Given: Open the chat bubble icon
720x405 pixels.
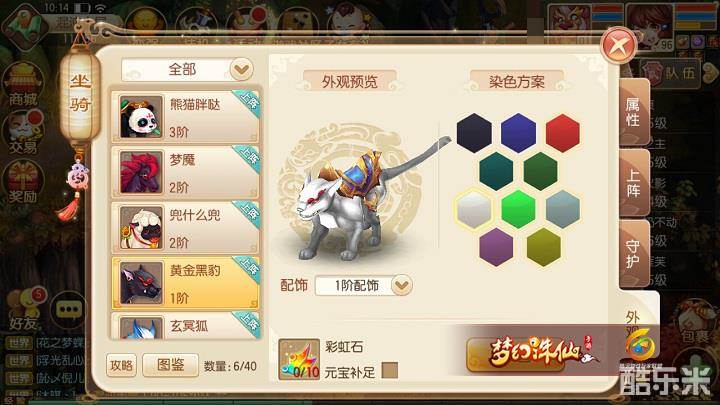Looking at the screenshot, I should coord(68,310).
